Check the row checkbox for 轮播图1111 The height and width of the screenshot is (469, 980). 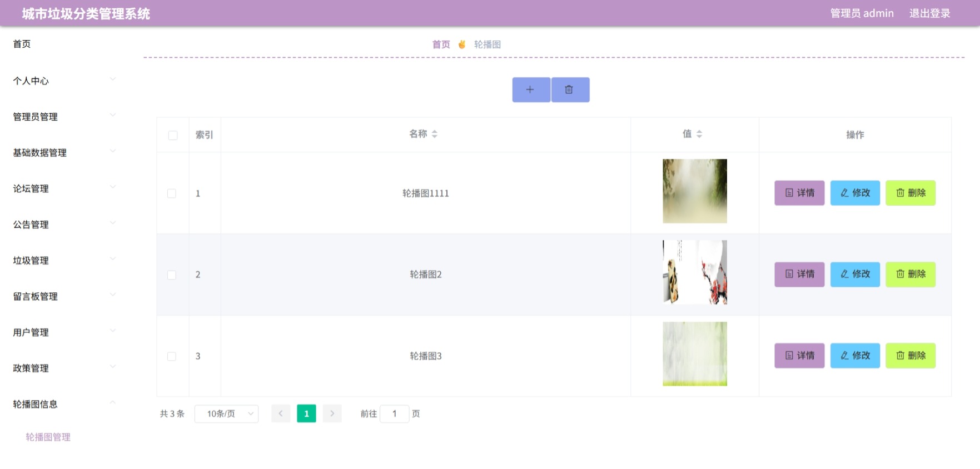coord(172,193)
